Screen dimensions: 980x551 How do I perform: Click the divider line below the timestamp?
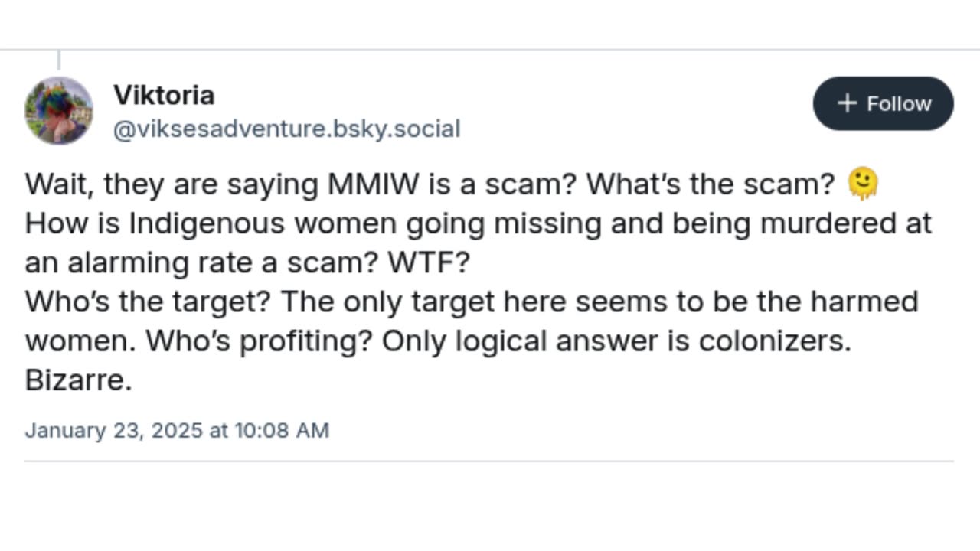(488, 461)
